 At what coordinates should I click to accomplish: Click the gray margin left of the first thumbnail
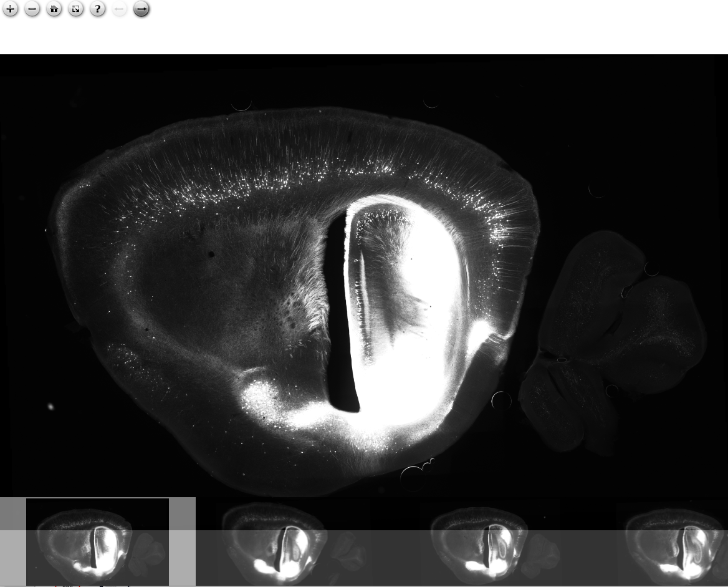click(12, 541)
